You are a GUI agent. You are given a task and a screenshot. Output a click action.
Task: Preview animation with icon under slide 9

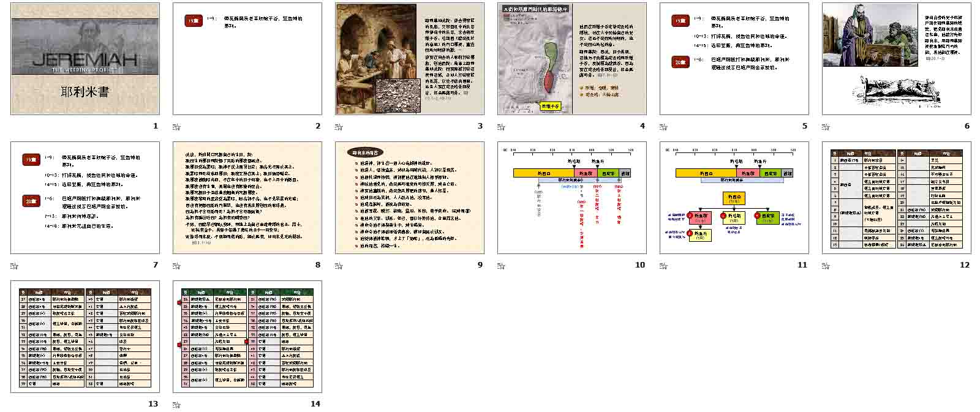pos(339,266)
